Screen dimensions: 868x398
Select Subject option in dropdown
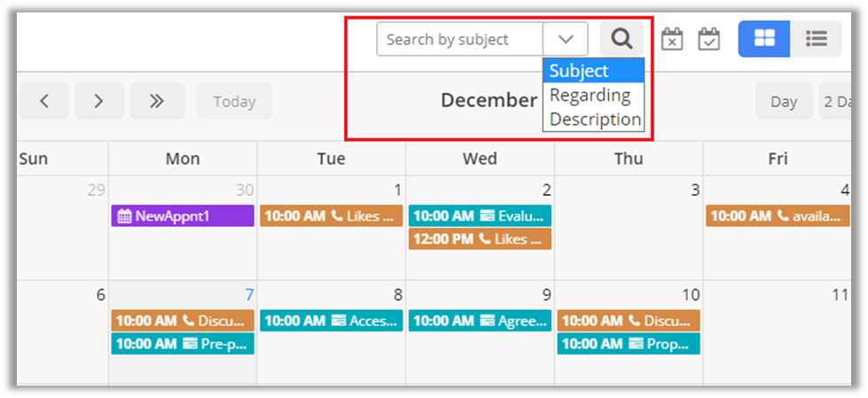[x=592, y=71]
